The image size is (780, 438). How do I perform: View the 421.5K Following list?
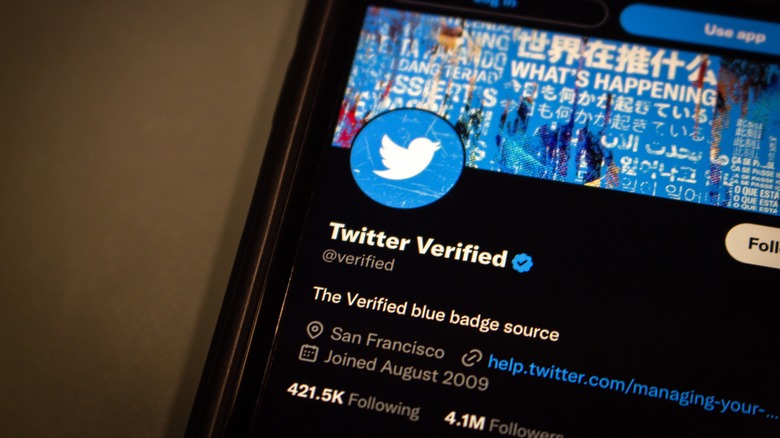[x=354, y=400]
